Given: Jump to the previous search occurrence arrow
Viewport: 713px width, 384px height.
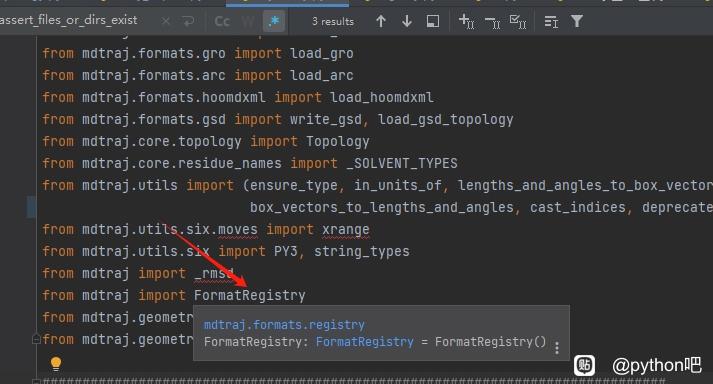Looking at the screenshot, I should point(381,21).
